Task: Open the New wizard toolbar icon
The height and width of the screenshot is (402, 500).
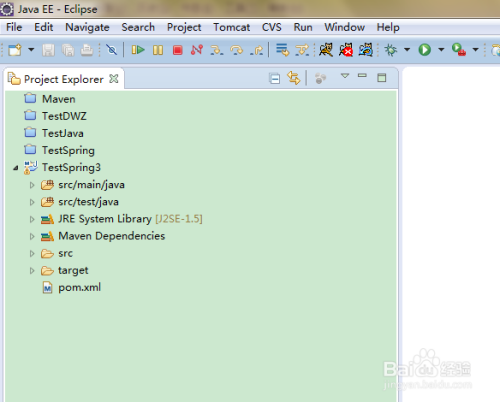Action: [15, 50]
